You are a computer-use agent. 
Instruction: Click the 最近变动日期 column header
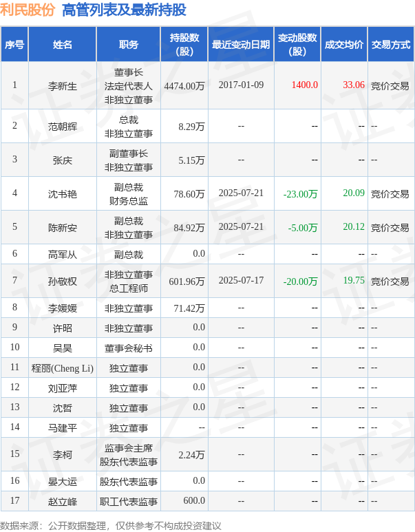pyautogui.click(x=241, y=45)
